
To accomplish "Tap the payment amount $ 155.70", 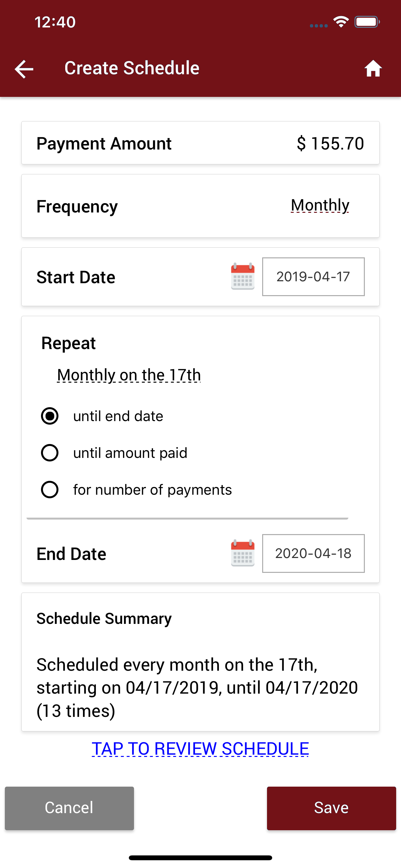I will click(330, 143).
